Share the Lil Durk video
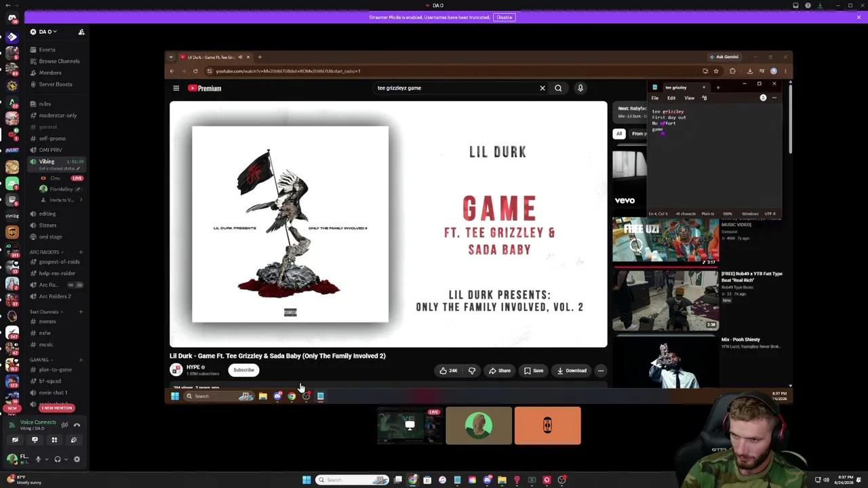 point(500,371)
